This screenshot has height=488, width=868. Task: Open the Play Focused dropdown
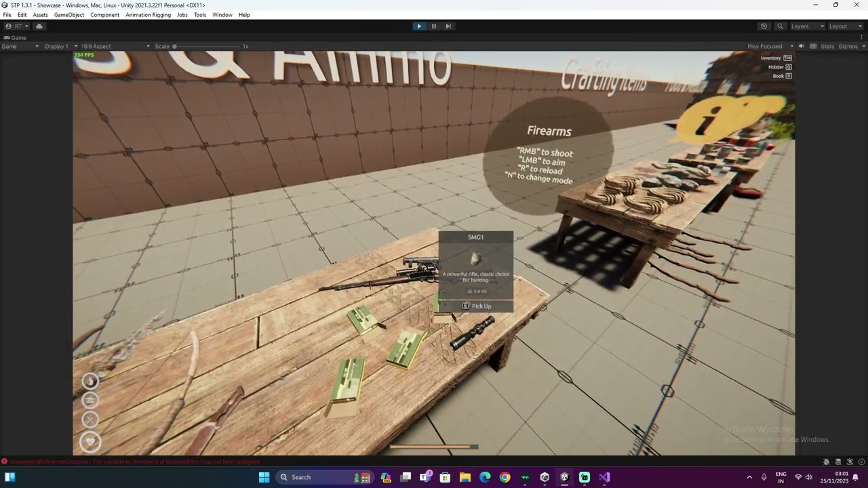tap(770, 47)
